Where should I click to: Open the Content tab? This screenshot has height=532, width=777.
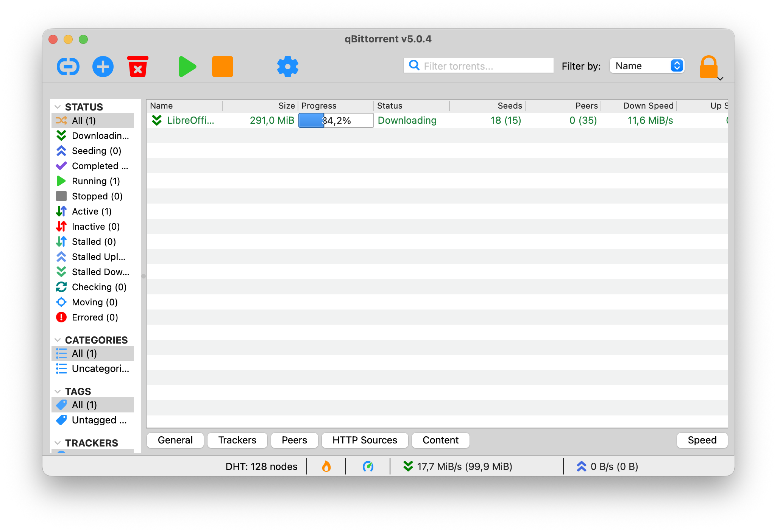pyautogui.click(x=441, y=440)
